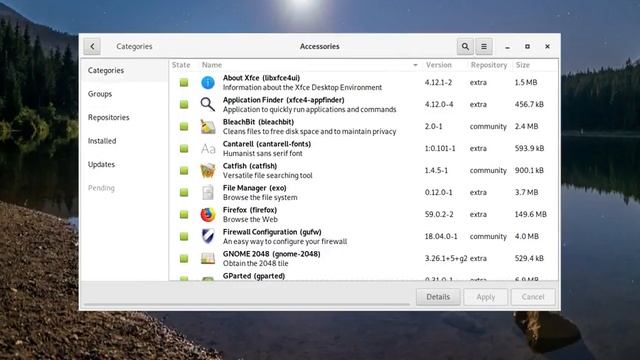Select 'File Manager (exo)' package name
Image resolution: width=640 pixels, height=360 pixels.
255,188
